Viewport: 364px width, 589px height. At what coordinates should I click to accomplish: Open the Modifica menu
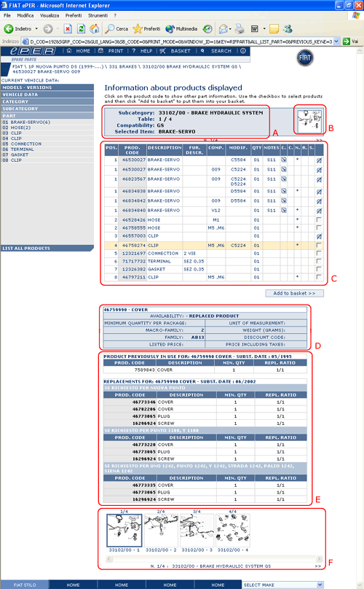25,16
